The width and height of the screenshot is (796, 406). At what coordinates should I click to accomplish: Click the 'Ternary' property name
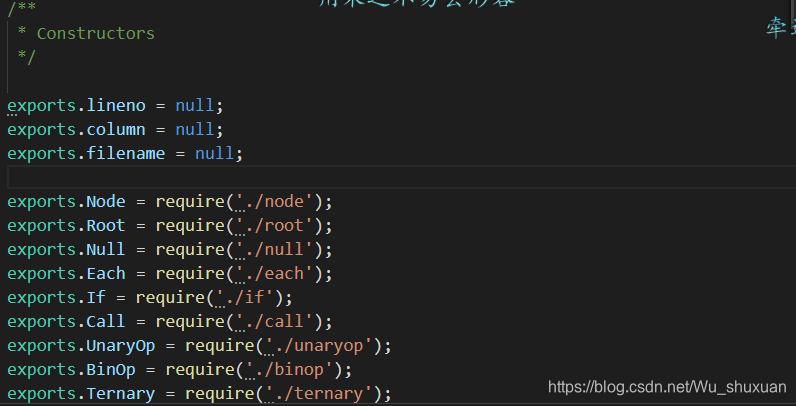pyautogui.click(x=121, y=393)
